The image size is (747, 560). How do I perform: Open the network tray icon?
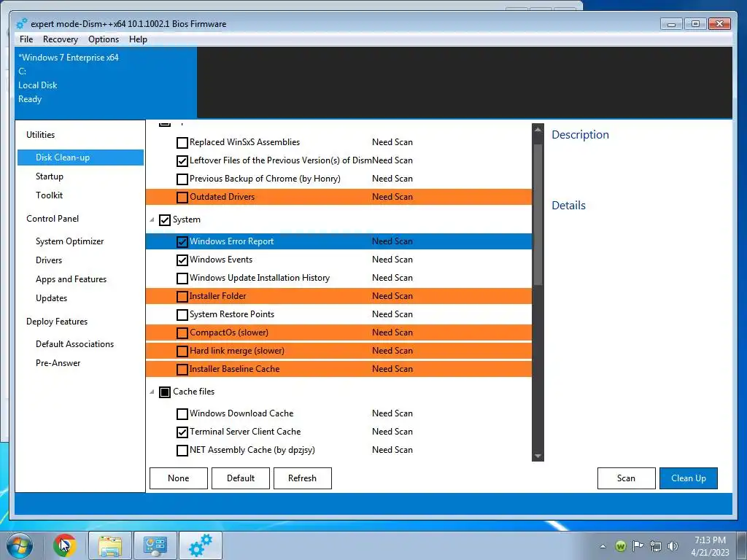pos(656,546)
